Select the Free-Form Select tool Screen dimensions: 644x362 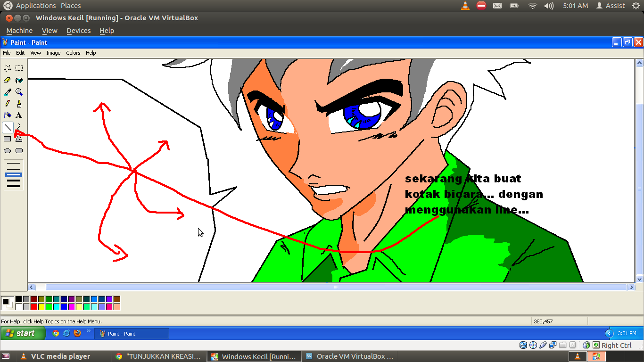[8, 68]
